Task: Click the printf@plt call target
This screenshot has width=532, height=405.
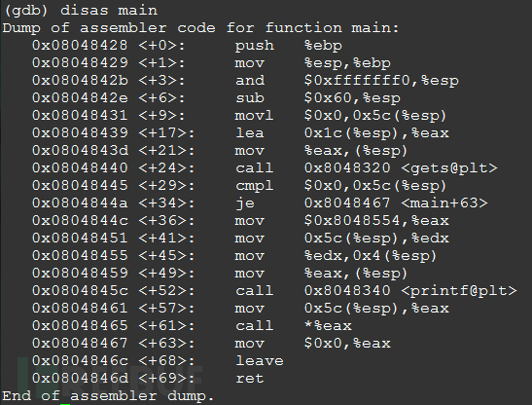Action: coord(410,290)
